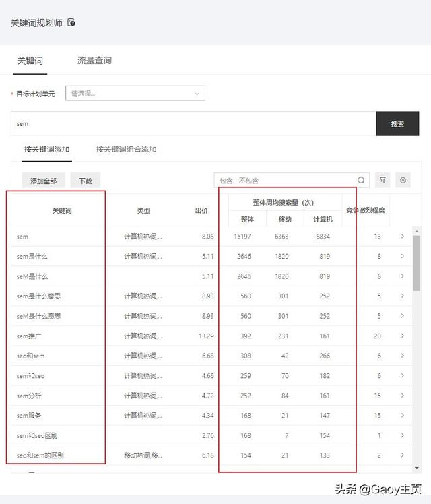Expand the seo和sem的区别 row arrow
The width and height of the screenshot is (431, 504).
[x=403, y=455]
